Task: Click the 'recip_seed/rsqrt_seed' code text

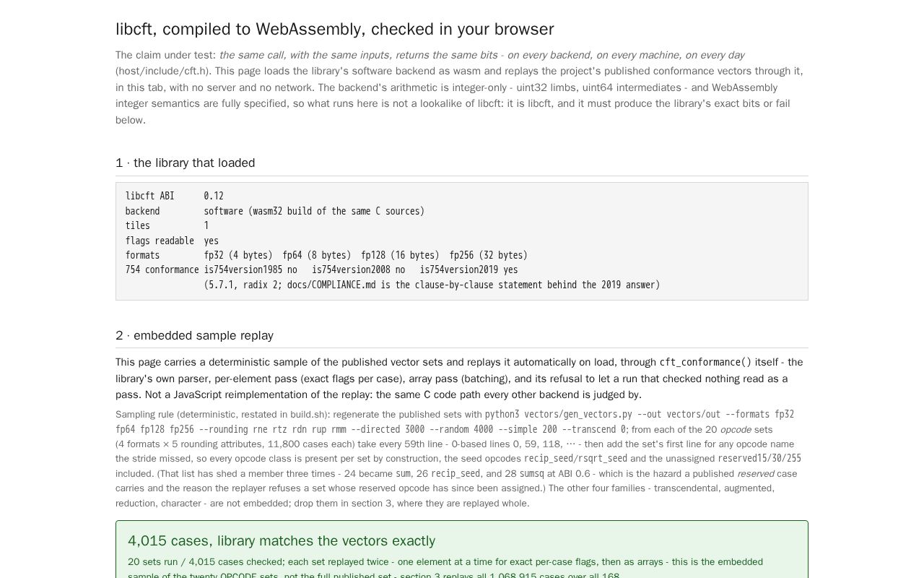Action: pyautogui.click(x=575, y=459)
